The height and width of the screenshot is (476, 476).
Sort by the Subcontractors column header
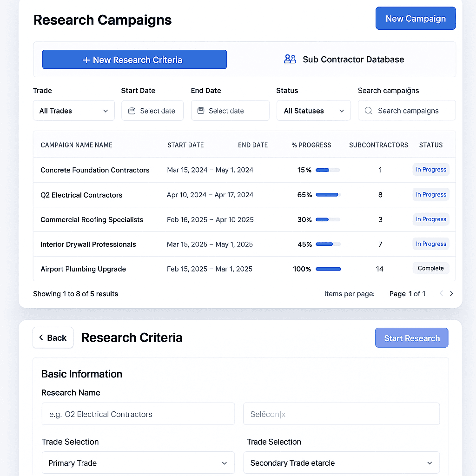click(x=378, y=145)
